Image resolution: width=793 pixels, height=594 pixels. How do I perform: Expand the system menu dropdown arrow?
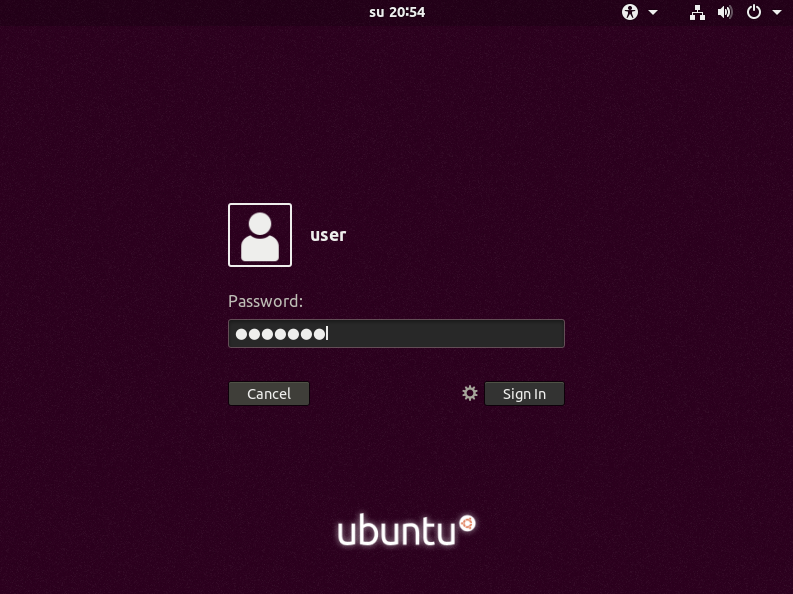coord(777,12)
